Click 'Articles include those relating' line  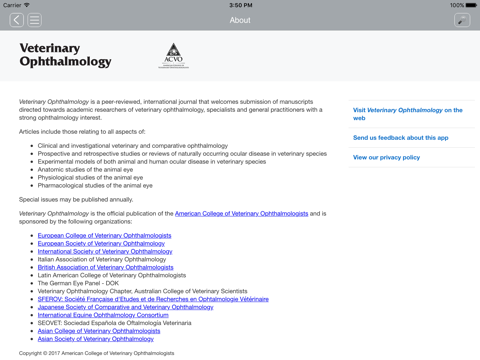(x=82, y=132)
